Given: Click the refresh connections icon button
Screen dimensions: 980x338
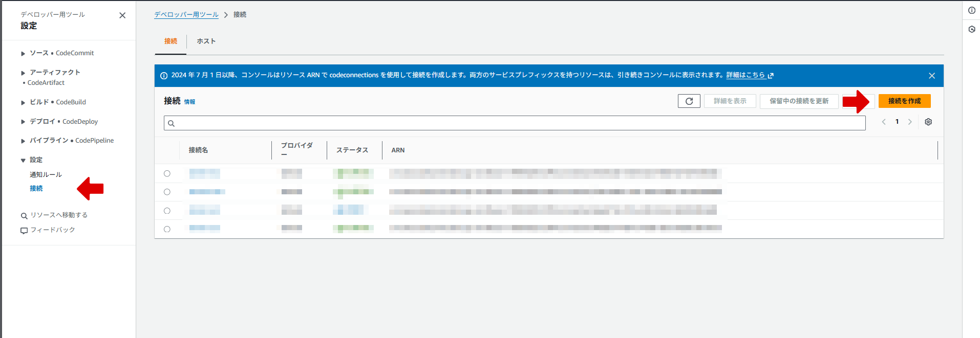Looking at the screenshot, I should 689,101.
